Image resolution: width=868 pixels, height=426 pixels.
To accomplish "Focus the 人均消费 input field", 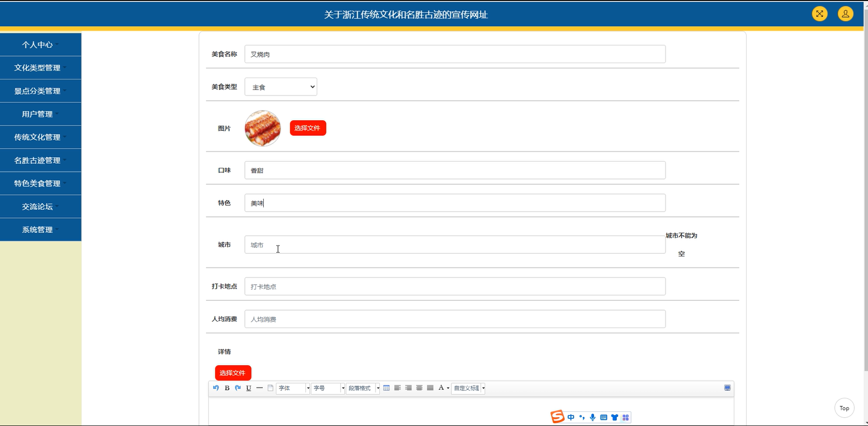I will coord(455,319).
